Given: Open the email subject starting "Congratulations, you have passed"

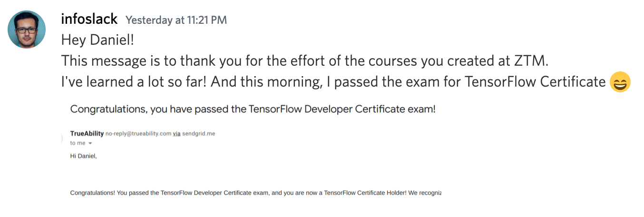Looking at the screenshot, I should pos(253,109).
